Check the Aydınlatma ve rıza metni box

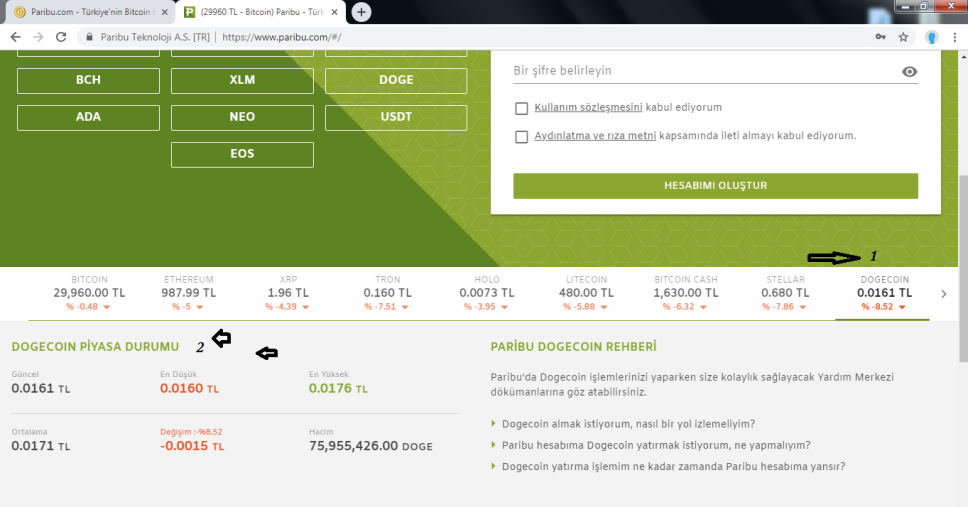(522, 136)
